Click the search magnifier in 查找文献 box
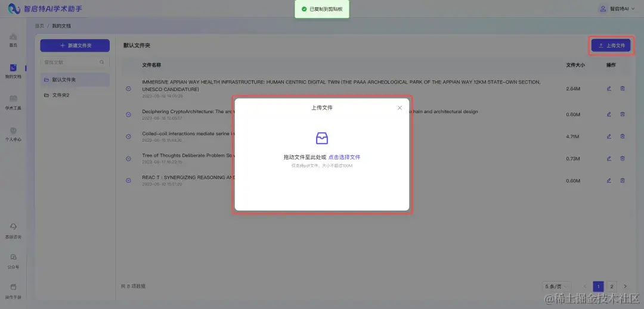Viewport: 644px width, 309px height. (101, 63)
